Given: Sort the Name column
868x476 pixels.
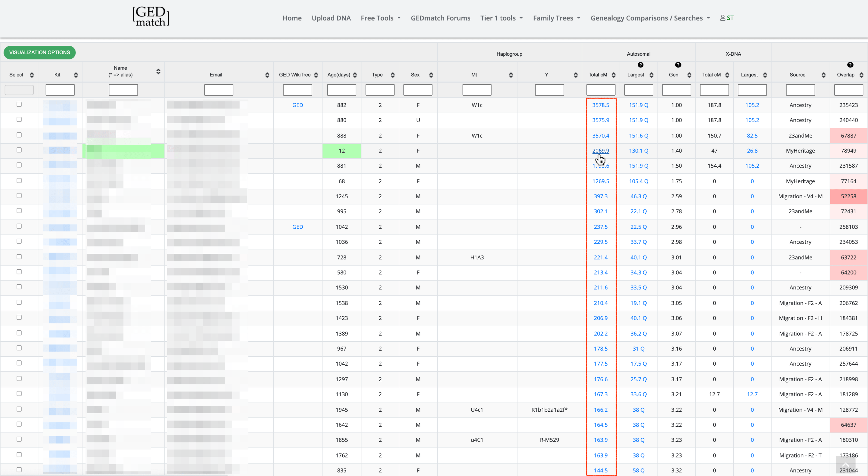Looking at the screenshot, I should point(158,72).
